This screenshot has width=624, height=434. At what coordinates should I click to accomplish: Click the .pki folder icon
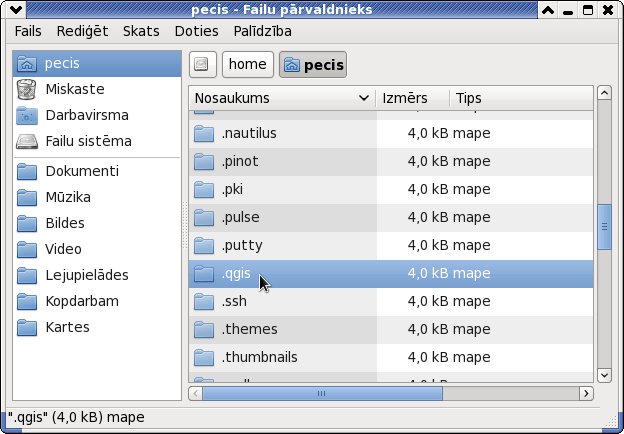pyautogui.click(x=204, y=189)
